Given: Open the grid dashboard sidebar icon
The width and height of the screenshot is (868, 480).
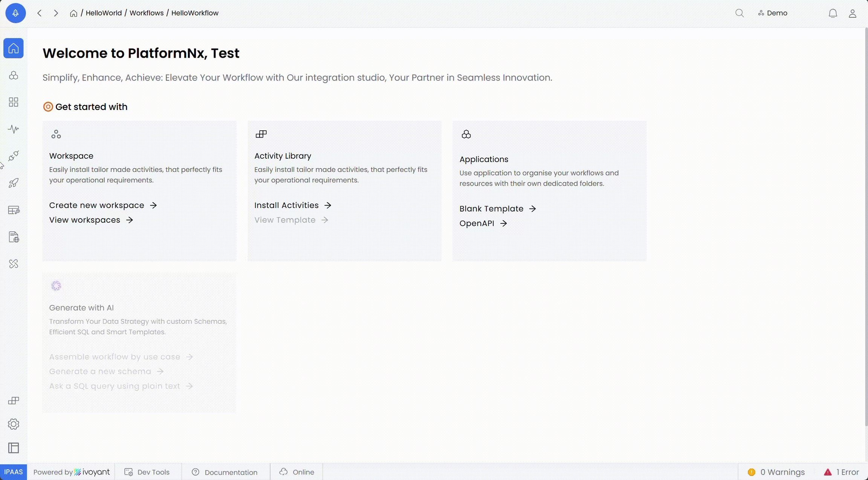Looking at the screenshot, I should pyautogui.click(x=14, y=102).
